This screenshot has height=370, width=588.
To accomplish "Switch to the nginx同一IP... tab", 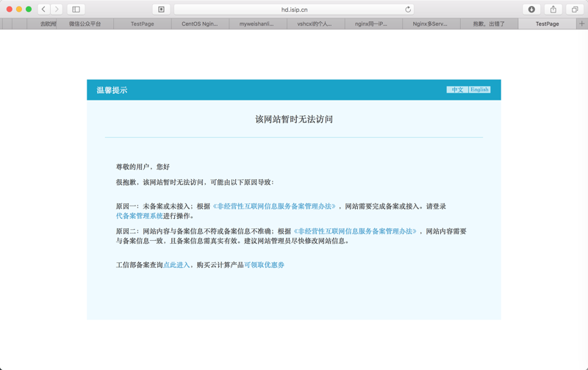I will (x=373, y=23).
